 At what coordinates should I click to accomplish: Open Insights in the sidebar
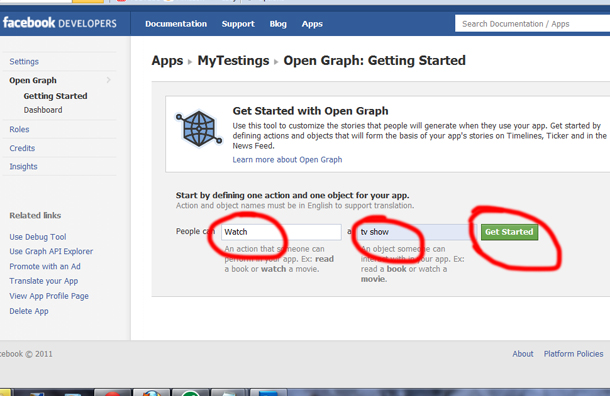[x=23, y=166]
